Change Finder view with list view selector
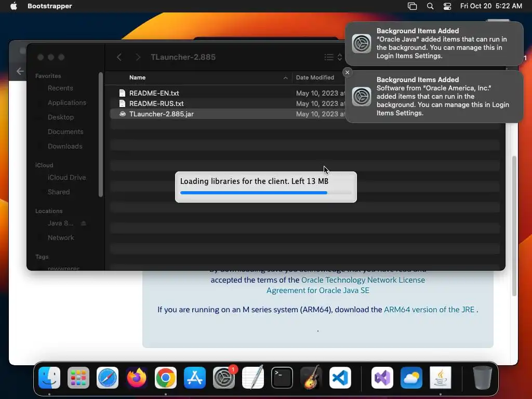Screen dimensions: 532x399 coord(333,57)
